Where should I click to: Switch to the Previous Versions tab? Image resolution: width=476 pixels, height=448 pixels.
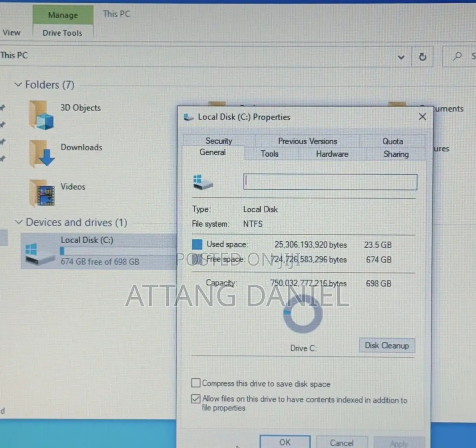tap(307, 141)
